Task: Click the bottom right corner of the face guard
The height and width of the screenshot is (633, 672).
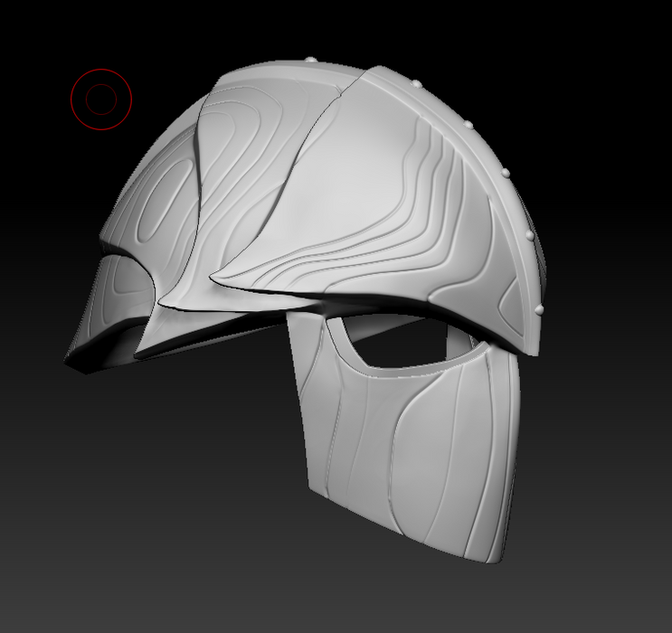Action: point(500,561)
